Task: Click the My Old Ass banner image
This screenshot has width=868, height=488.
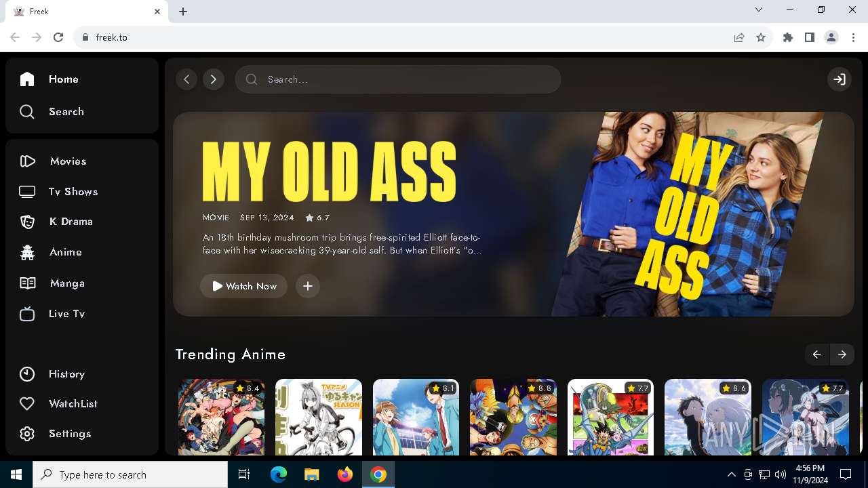Action: (688, 214)
